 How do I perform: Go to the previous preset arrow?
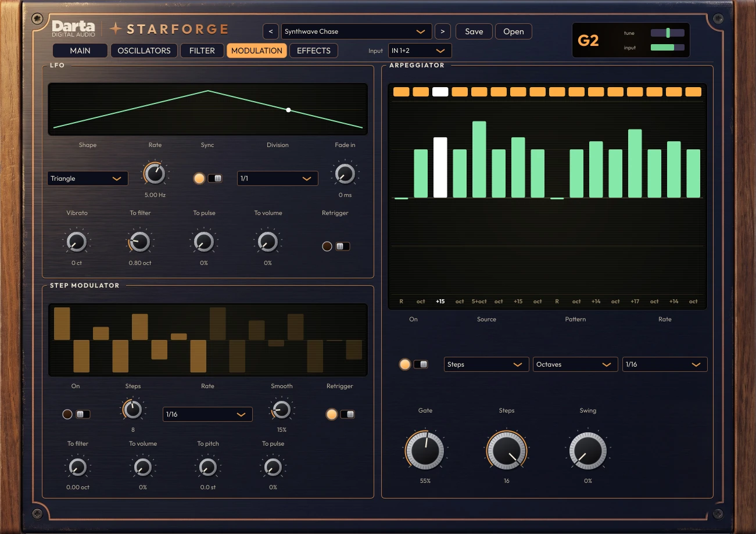coord(270,31)
